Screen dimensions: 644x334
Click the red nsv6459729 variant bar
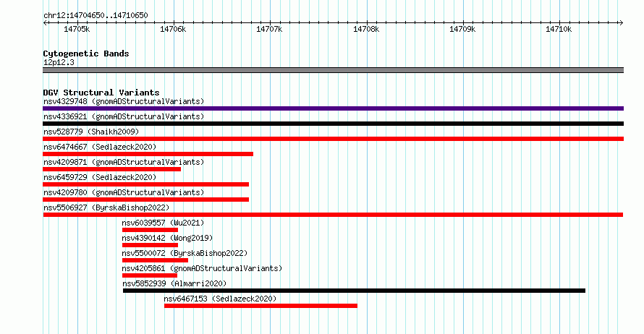[145, 184]
